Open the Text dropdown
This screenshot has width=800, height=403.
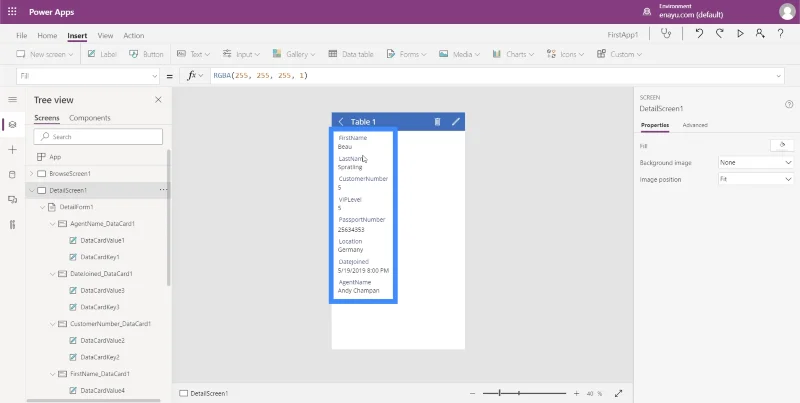click(x=193, y=54)
